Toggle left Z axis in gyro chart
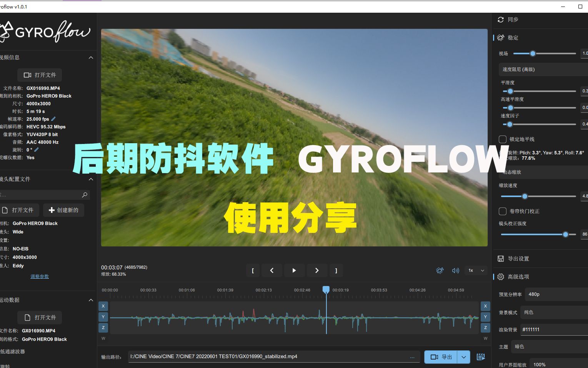 pos(103,328)
